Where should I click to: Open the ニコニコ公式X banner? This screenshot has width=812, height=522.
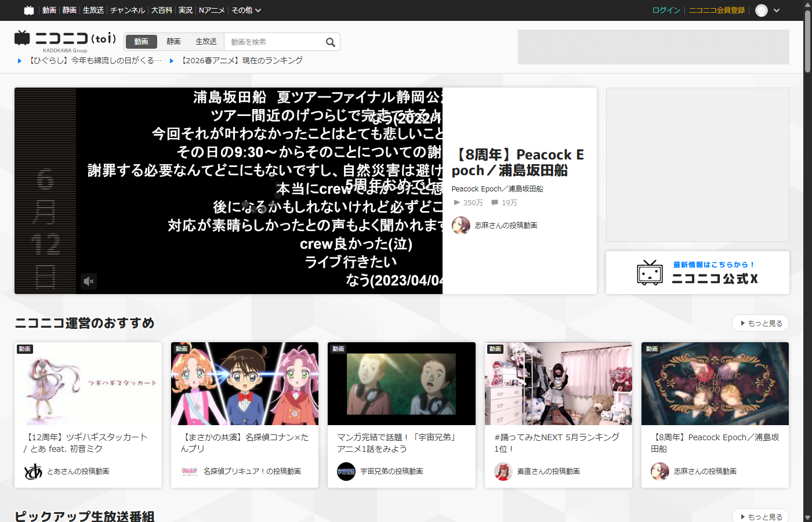698,273
